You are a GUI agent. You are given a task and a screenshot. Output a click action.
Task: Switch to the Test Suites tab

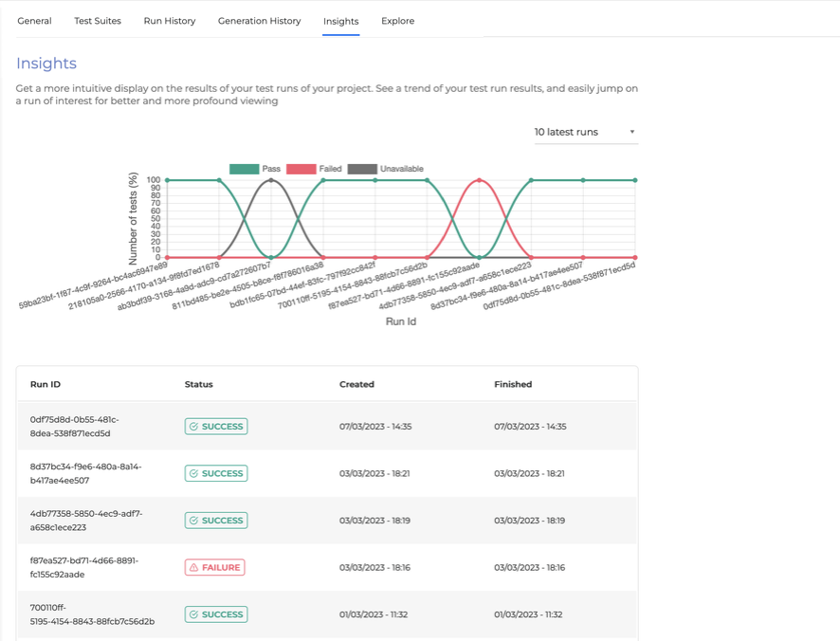click(x=98, y=21)
